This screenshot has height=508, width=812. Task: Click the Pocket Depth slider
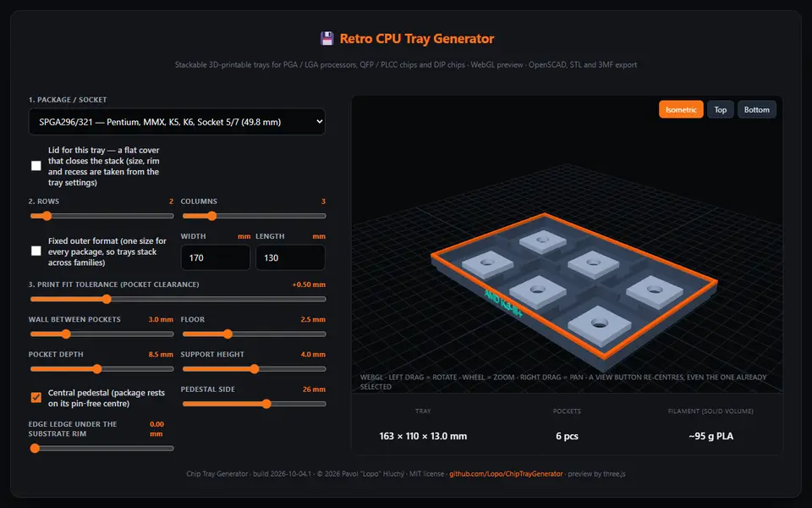[x=101, y=369]
